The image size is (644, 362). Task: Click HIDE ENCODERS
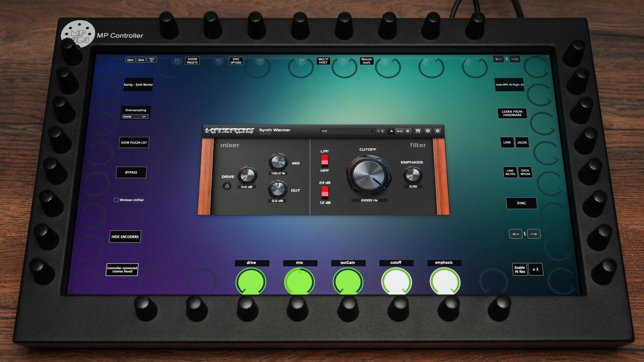click(125, 237)
